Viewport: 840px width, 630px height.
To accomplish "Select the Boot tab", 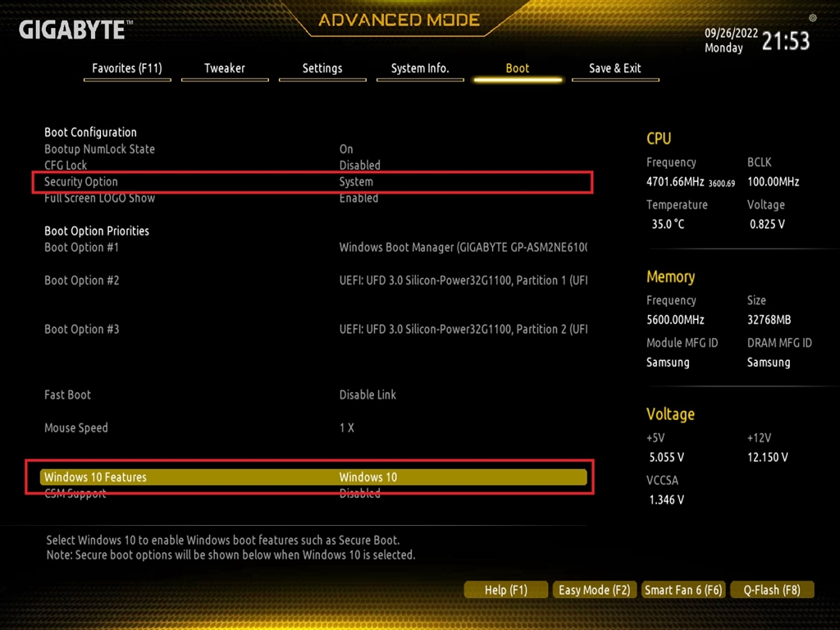I will [518, 69].
